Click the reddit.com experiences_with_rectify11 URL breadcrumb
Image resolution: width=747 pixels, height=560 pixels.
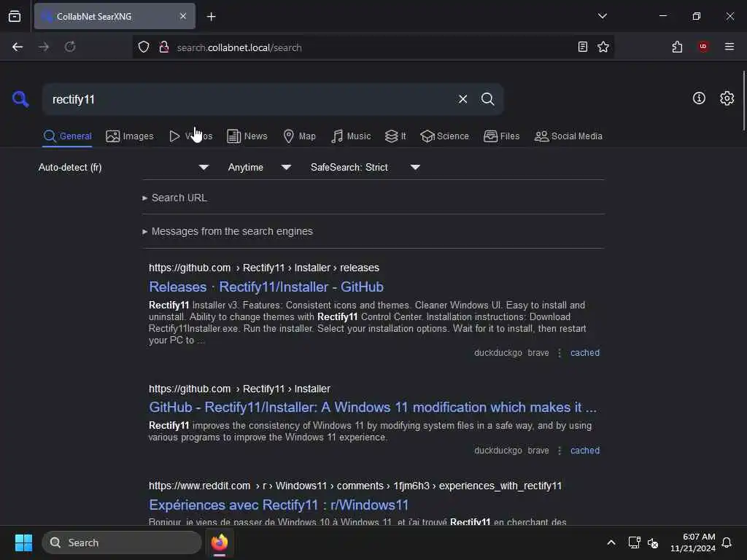[355, 486]
